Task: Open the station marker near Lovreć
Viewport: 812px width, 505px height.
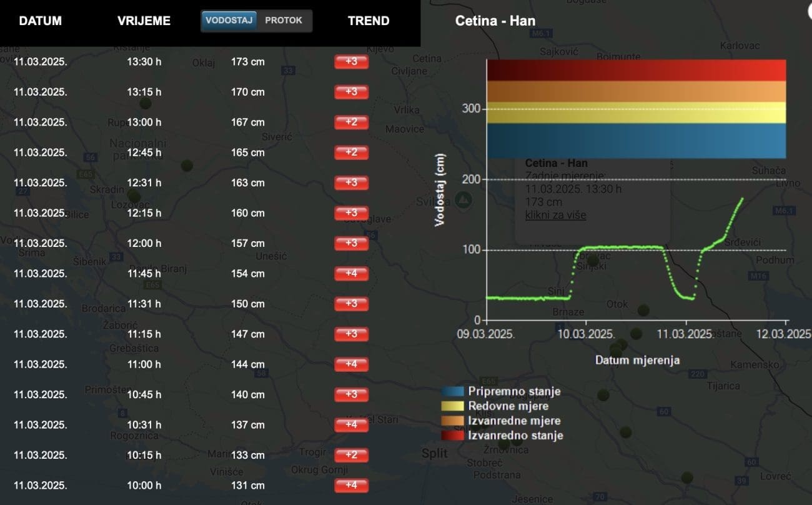Action: (x=687, y=478)
